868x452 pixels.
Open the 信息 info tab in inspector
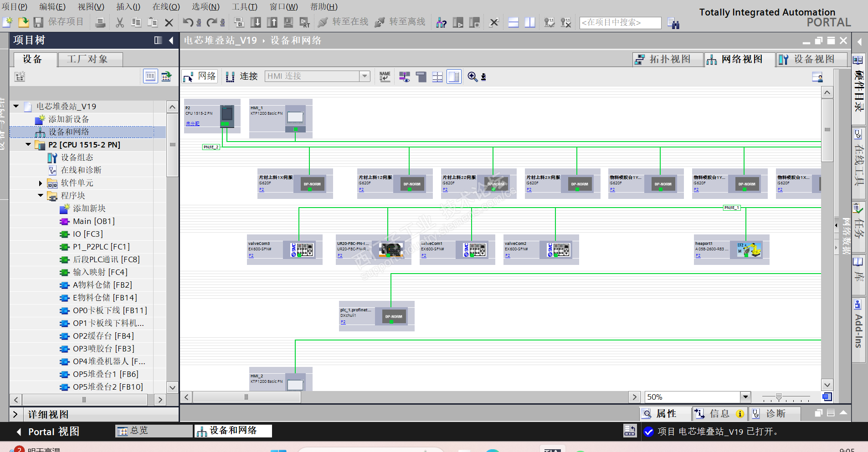click(719, 414)
